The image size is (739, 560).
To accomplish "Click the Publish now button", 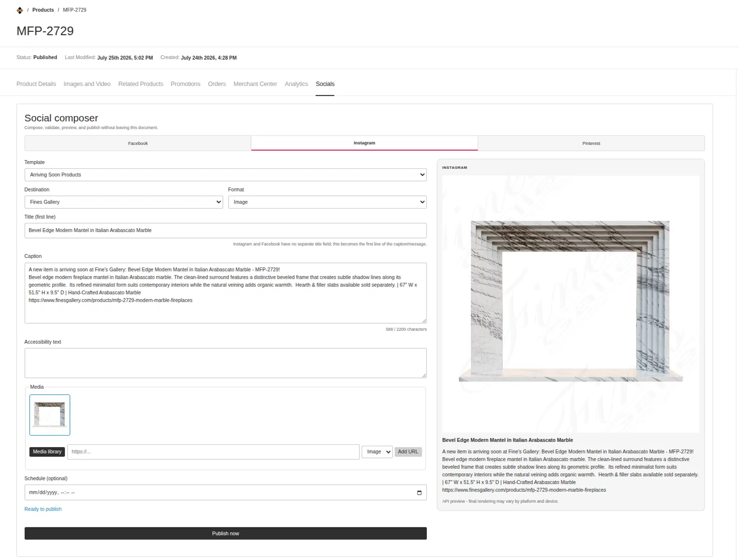I will tap(226, 533).
